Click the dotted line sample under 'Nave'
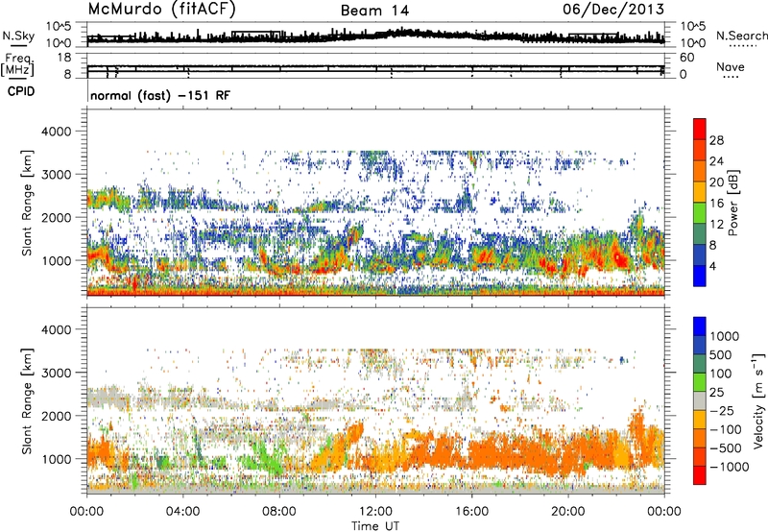The image size is (768, 532). [x=731, y=77]
